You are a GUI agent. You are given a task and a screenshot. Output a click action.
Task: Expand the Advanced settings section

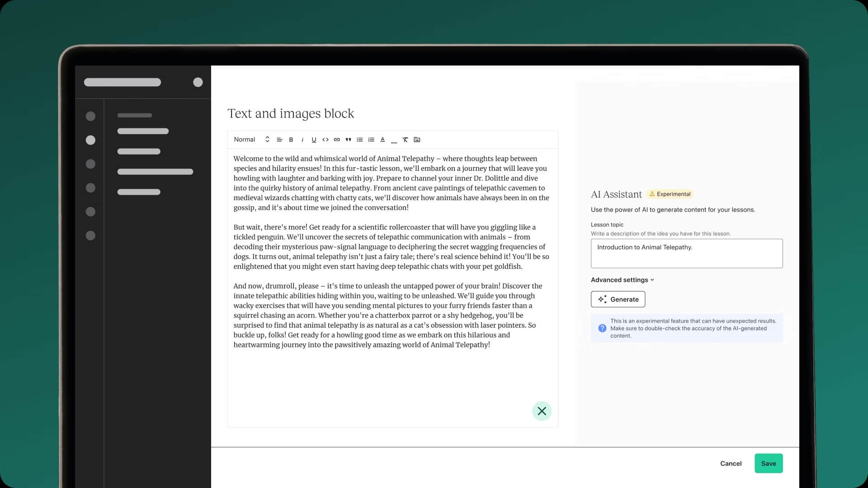click(622, 280)
